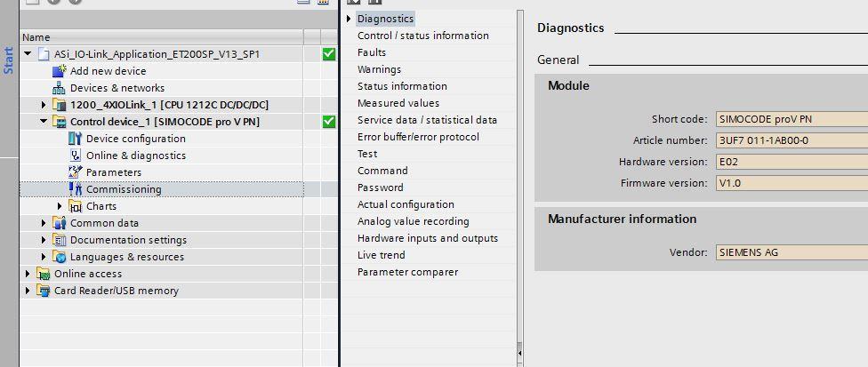Expand the 1200_4XIOLink_1 device node
Viewport: 868px width, 367px height.
(44, 105)
